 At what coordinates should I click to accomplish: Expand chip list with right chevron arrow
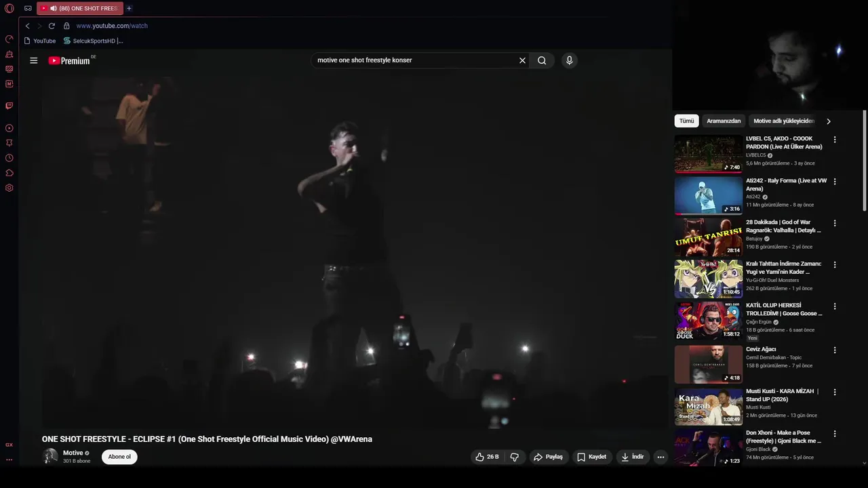click(828, 121)
